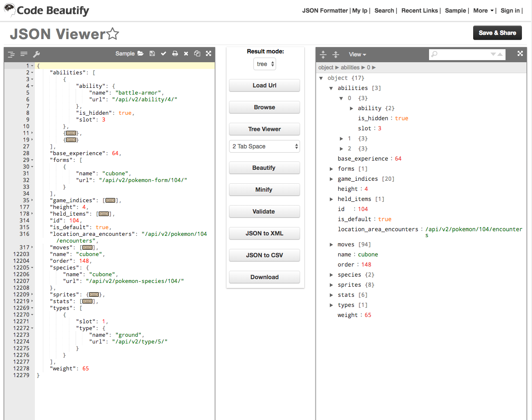
Task: Expand the types [1] tree node
Action: click(x=331, y=305)
